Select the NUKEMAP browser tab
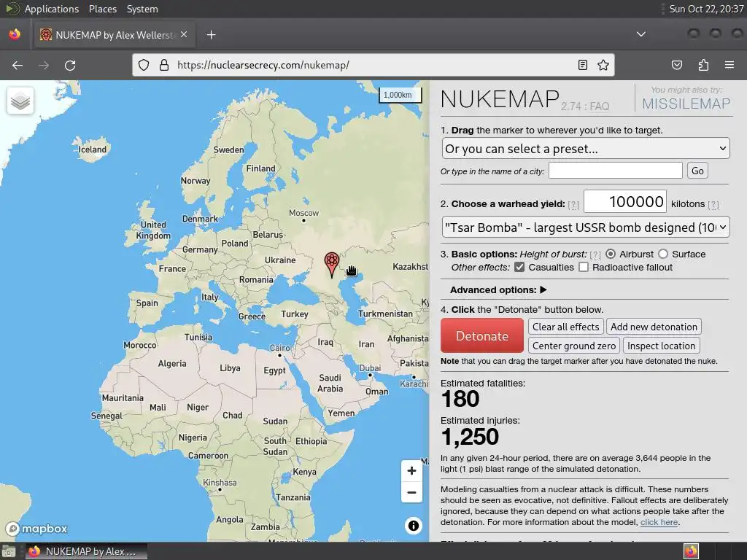The width and height of the screenshot is (747, 560). pos(115,35)
